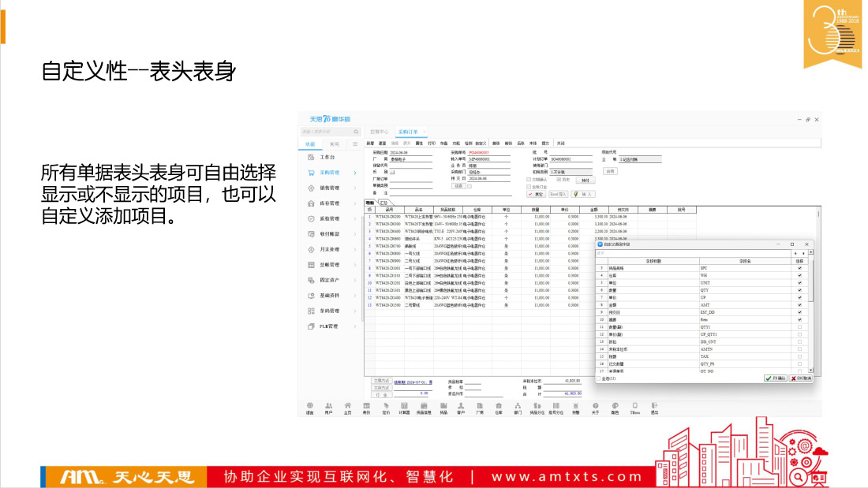The image size is (868, 488).
Task: Expand 库存管理 in the sidebar
Action: (x=329, y=203)
